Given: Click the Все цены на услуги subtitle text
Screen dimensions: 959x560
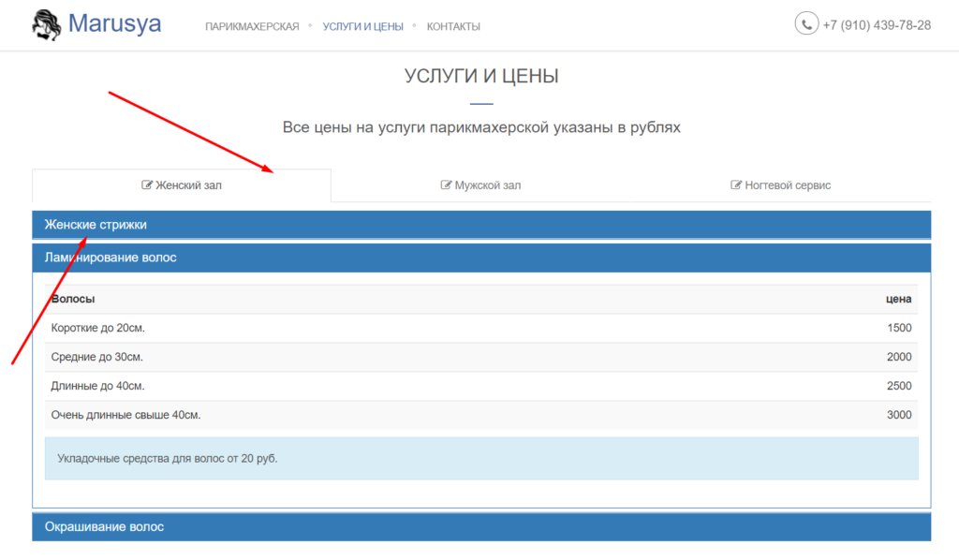Looking at the screenshot, I should [x=481, y=127].
